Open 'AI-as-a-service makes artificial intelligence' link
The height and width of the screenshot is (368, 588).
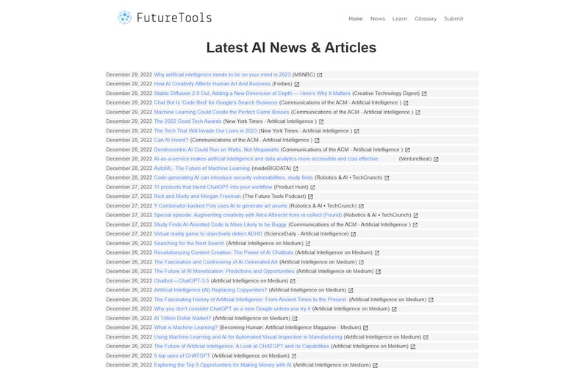pos(266,159)
